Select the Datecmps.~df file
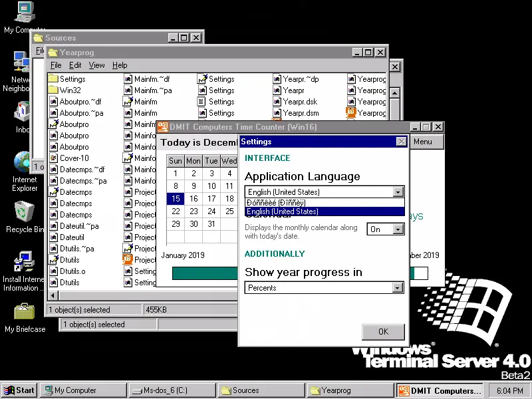This screenshot has height=399, width=532. tap(77, 170)
